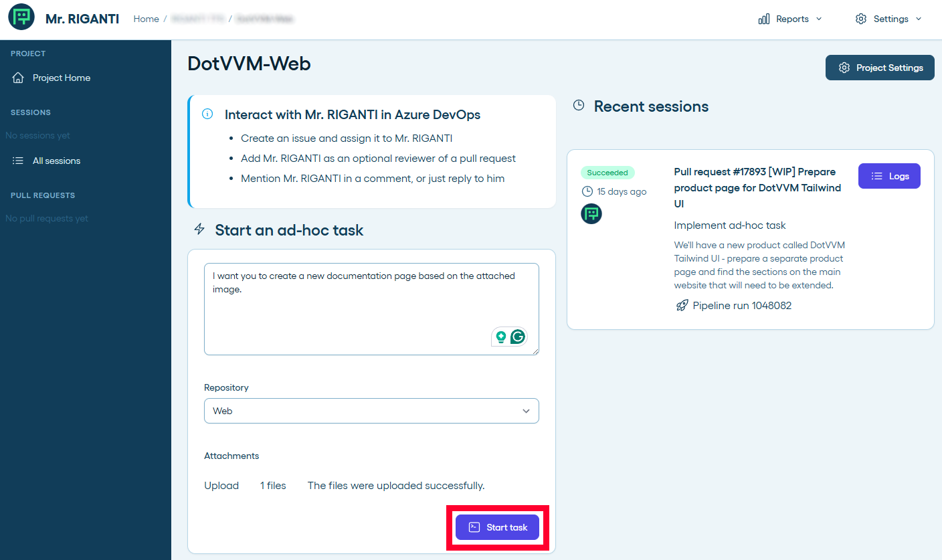This screenshot has height=560, width=942.
Task: Go to Project Home in sidebar
Action: 61,78
